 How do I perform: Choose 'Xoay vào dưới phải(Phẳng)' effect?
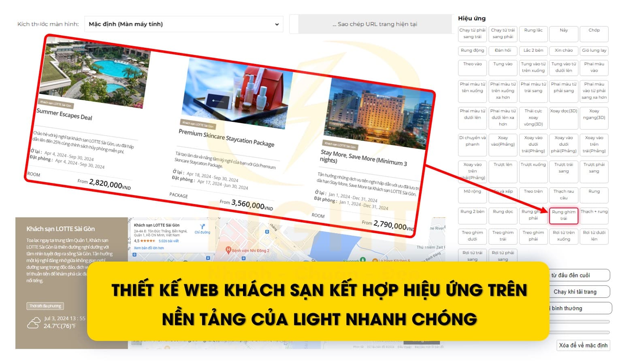coord(563,145)
